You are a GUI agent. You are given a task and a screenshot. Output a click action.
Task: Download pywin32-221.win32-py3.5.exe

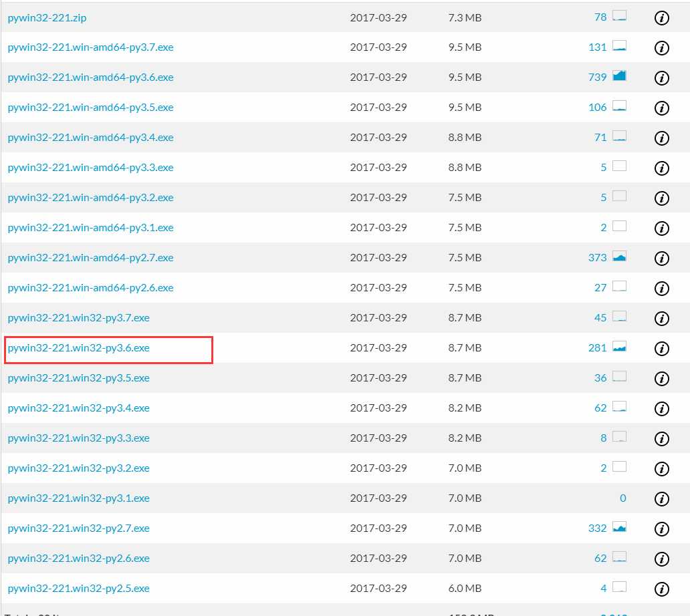point(79,378)
